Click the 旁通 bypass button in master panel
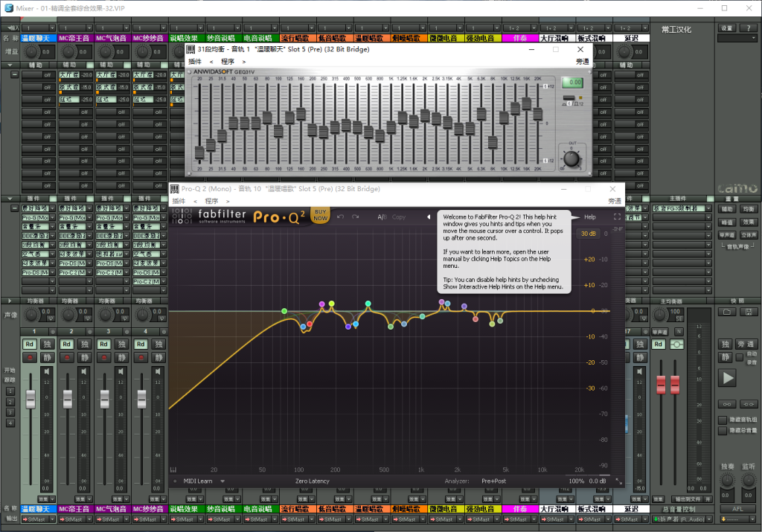 click(746, 344)
